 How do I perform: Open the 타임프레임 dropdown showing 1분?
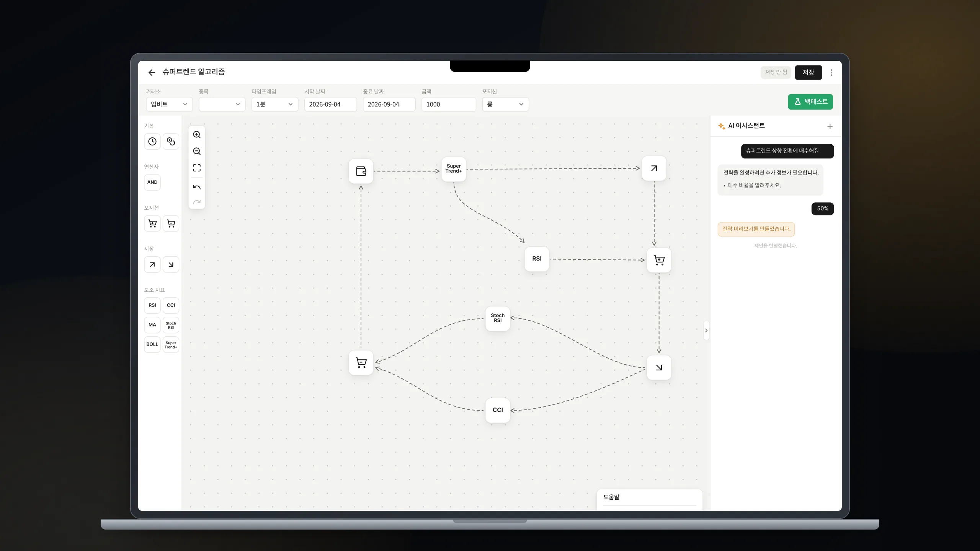tap(275, 104)
